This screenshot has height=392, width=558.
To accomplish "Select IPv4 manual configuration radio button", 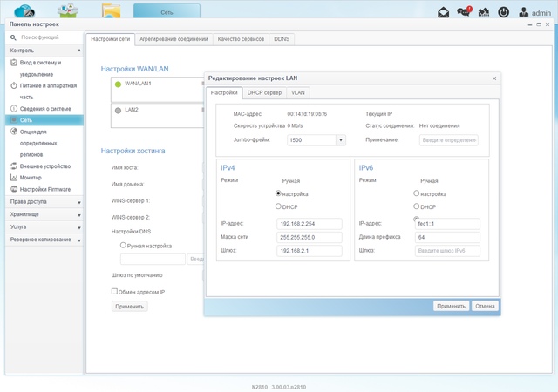I will click(278, 193).
